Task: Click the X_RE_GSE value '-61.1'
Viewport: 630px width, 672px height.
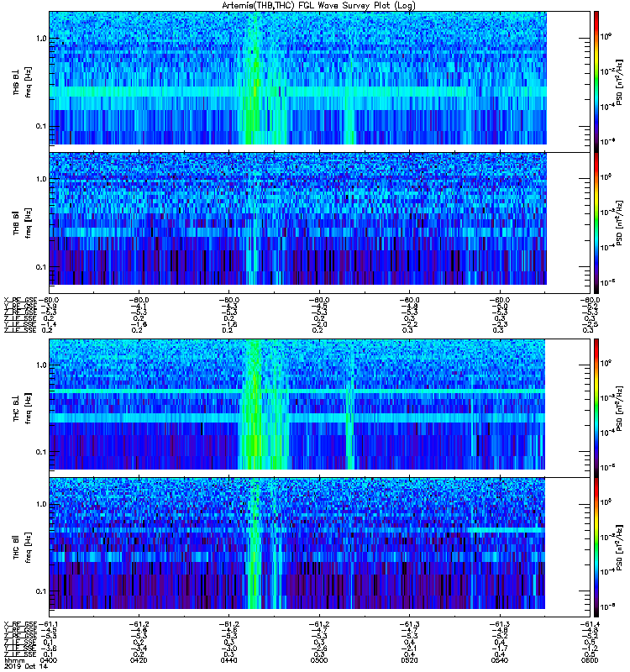Action: tap(49, 624)
